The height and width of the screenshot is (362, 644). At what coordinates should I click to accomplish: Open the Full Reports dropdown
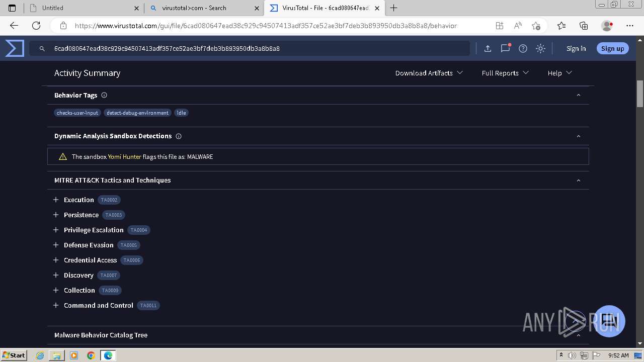tap(505, 73)
